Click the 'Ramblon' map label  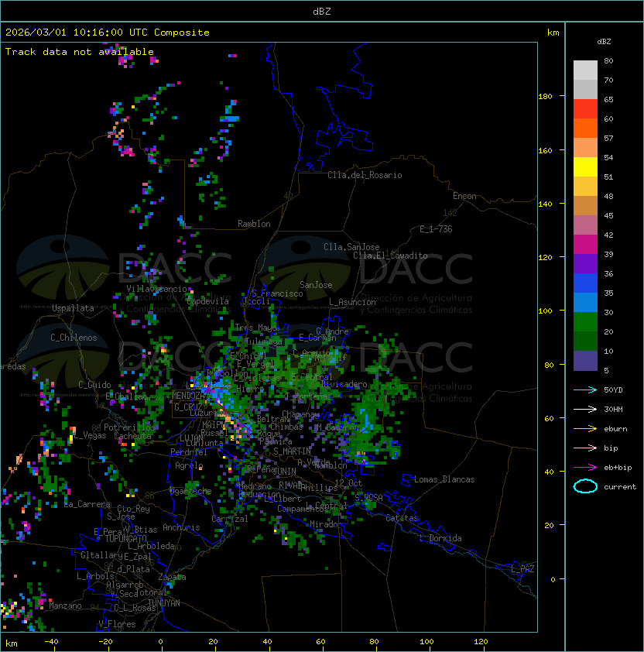coord(254,224)
